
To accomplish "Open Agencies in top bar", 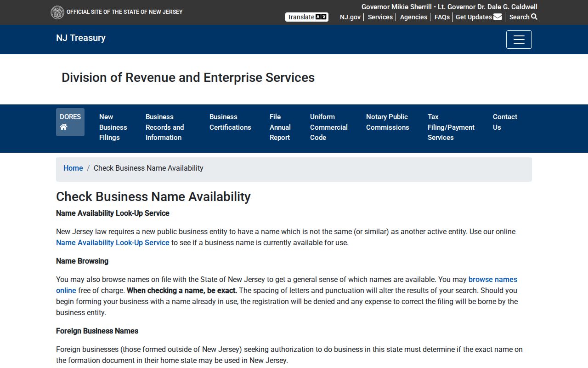I will [413, 17].
